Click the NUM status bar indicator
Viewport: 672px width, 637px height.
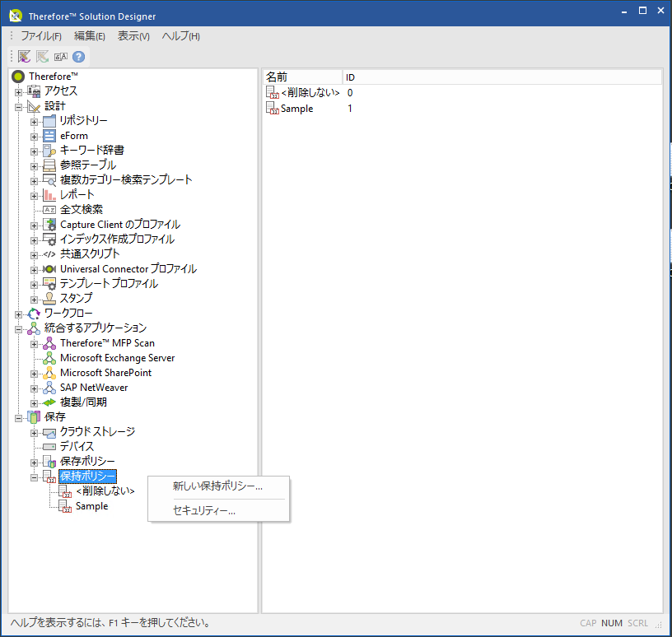click(612, 623)
